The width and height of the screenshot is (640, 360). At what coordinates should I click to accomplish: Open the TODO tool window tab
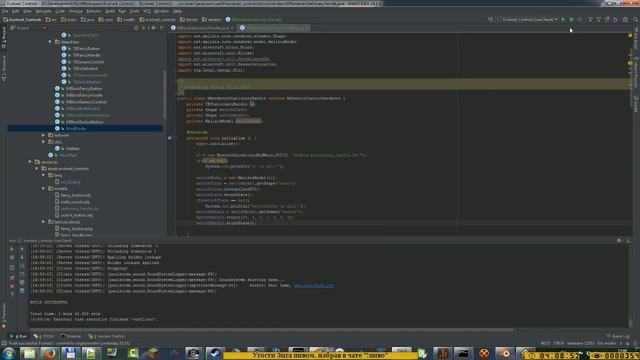pos(44,336)
